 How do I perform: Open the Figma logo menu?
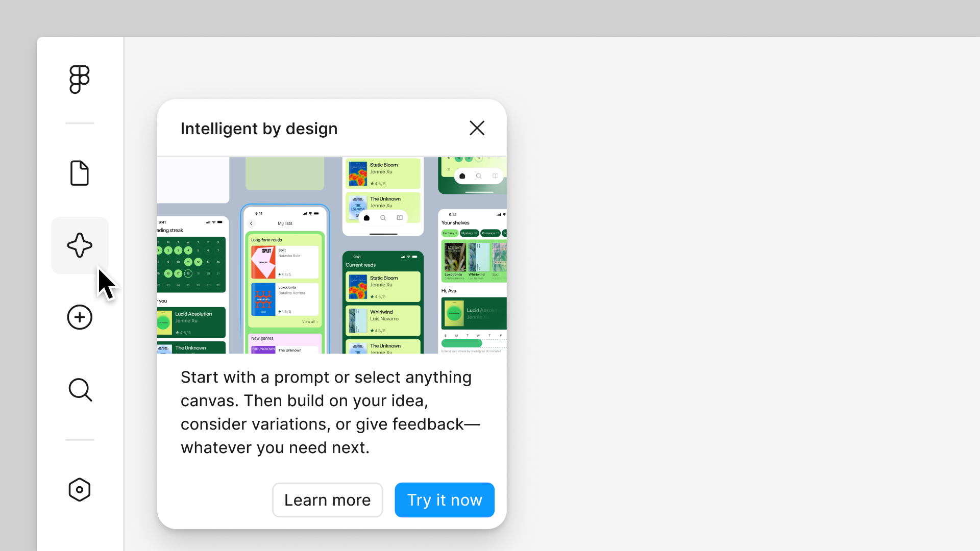click(x=80, y=79)
